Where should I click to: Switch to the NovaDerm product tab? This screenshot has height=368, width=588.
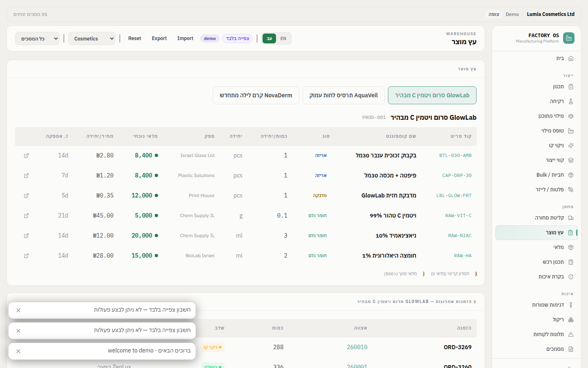(256, 95)
